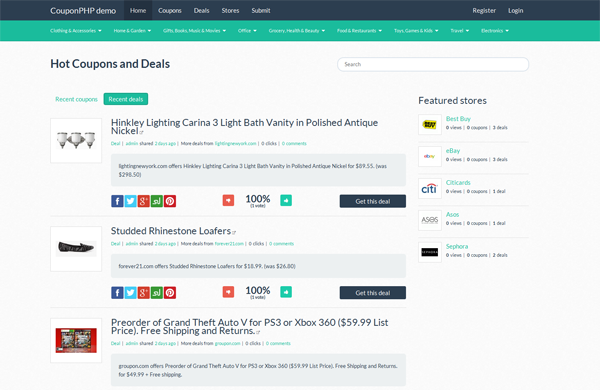Open Sephora featured store link
The height and width of the screenshot is (390, 600).
coord(457,246)
